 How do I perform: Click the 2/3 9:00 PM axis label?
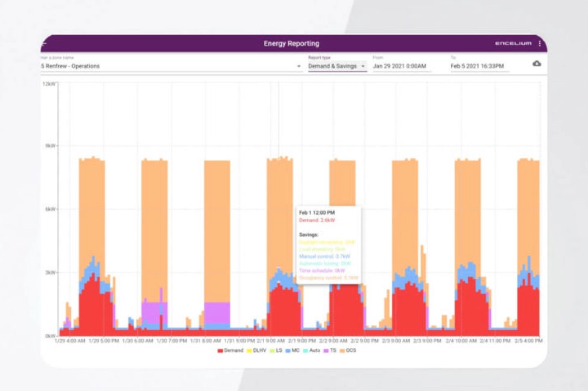[x=427, y=341]
